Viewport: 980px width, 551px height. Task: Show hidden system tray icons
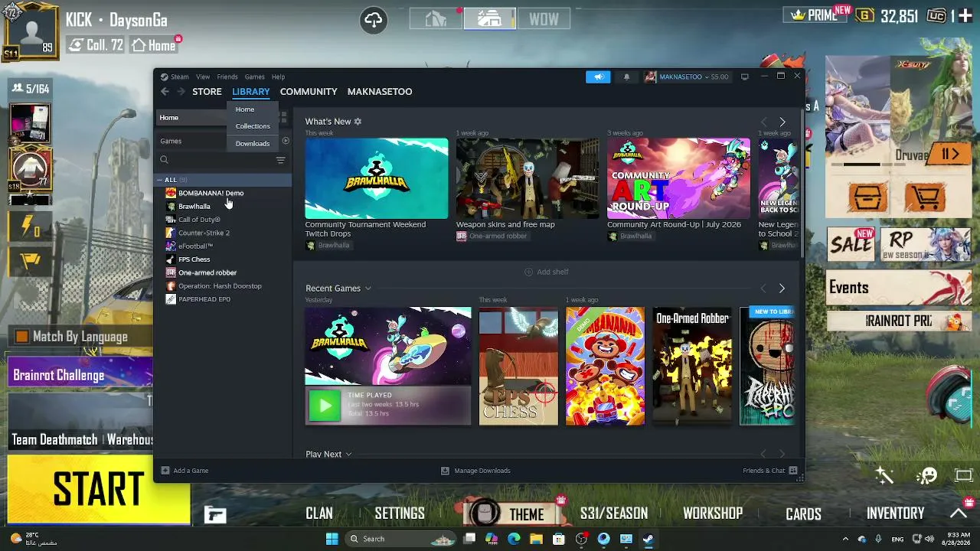(x=845, y=539)
